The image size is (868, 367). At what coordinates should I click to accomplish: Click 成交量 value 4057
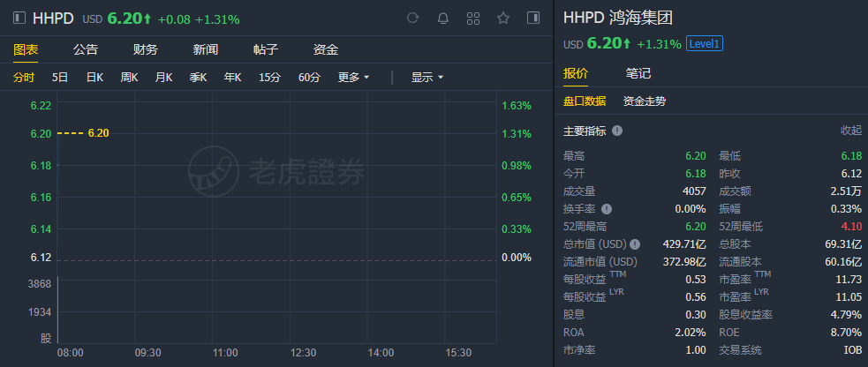click(x=694, y=191)
